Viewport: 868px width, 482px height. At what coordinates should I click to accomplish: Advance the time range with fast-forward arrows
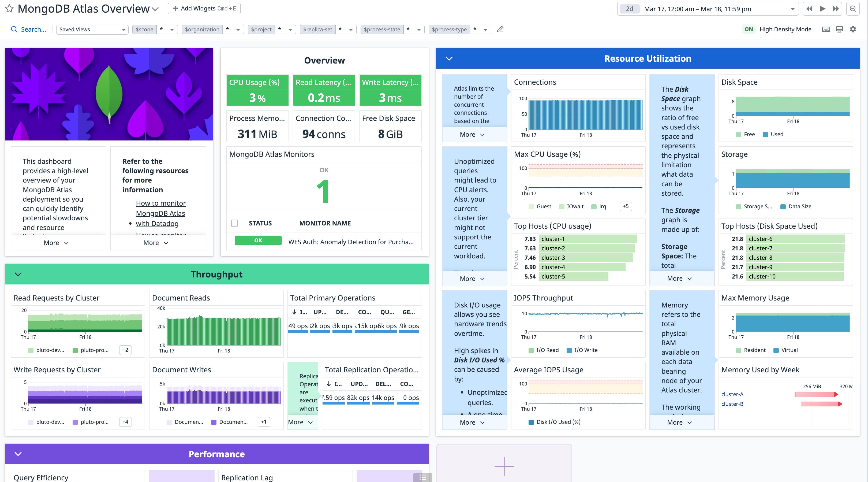coord(836,9)
